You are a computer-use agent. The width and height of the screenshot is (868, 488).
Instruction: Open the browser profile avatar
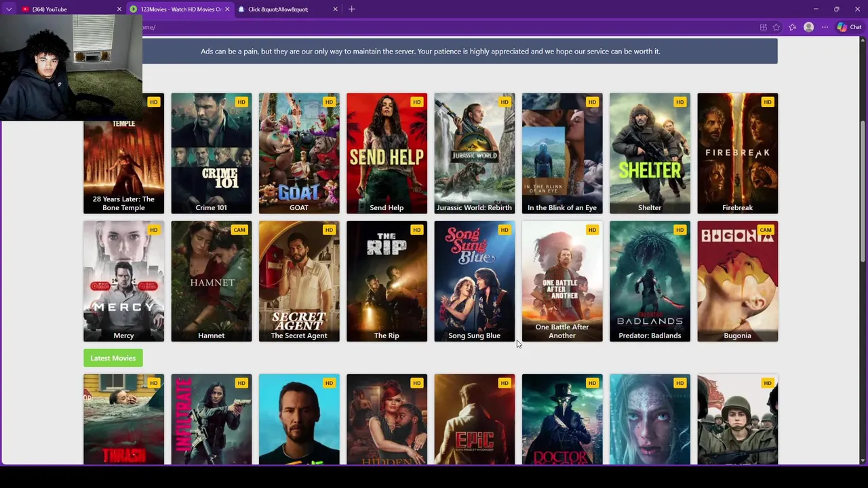click(808, 27)
